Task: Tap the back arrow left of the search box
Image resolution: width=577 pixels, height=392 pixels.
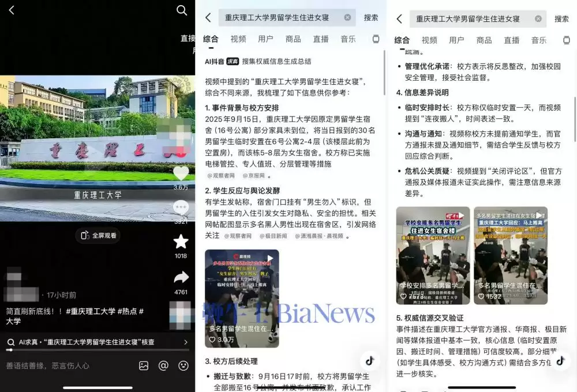Action: click(208, 17)
